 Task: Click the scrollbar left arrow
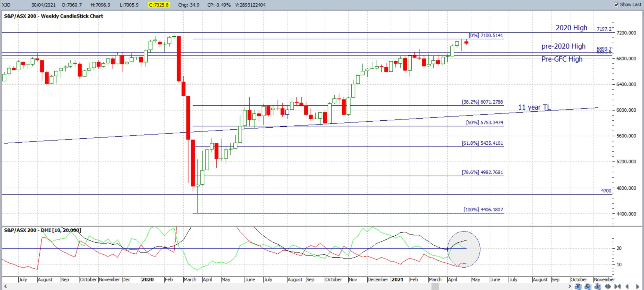[5, 286]
